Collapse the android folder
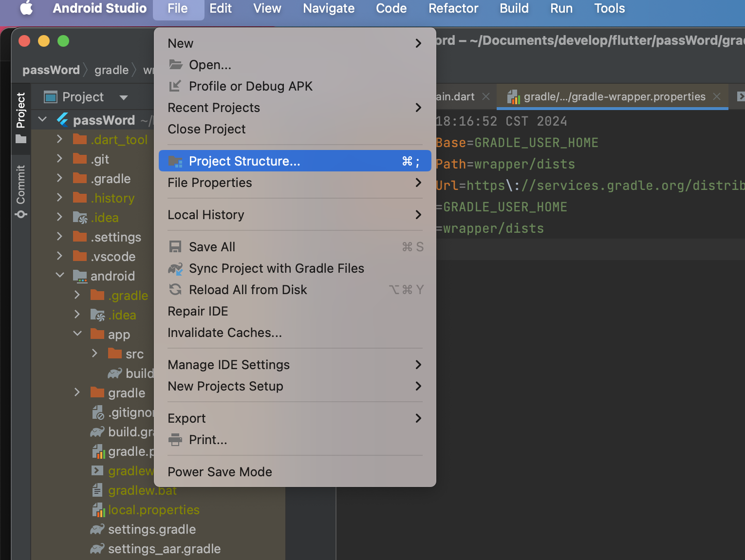Image resolution: width=745 pixels, height=560 pixels. click(x=59, y=275)
